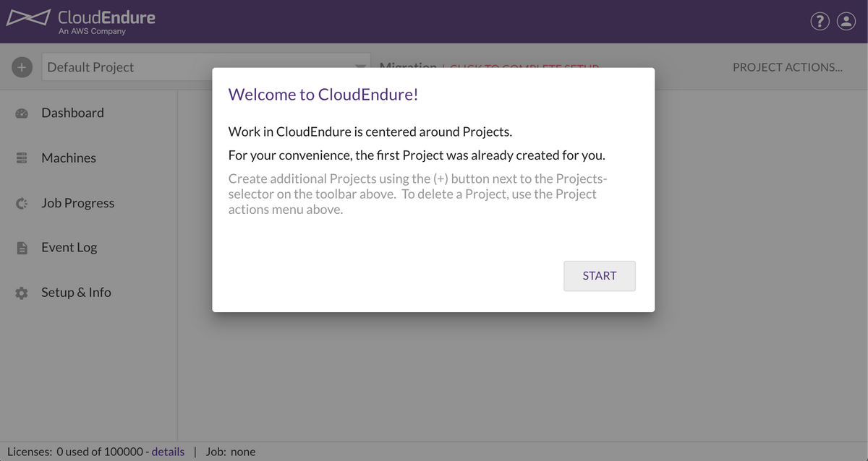This screenshot has width=868, height=461.
Task: Select the Dashboard gauge icon
Action: pyautogui.click(x=22, y=113)
